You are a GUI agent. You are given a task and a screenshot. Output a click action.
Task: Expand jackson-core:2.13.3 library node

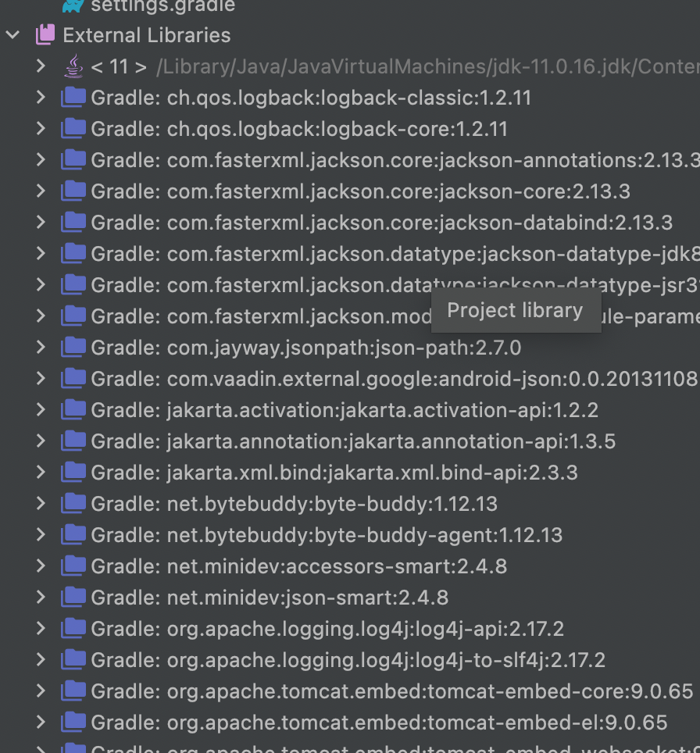41,191
